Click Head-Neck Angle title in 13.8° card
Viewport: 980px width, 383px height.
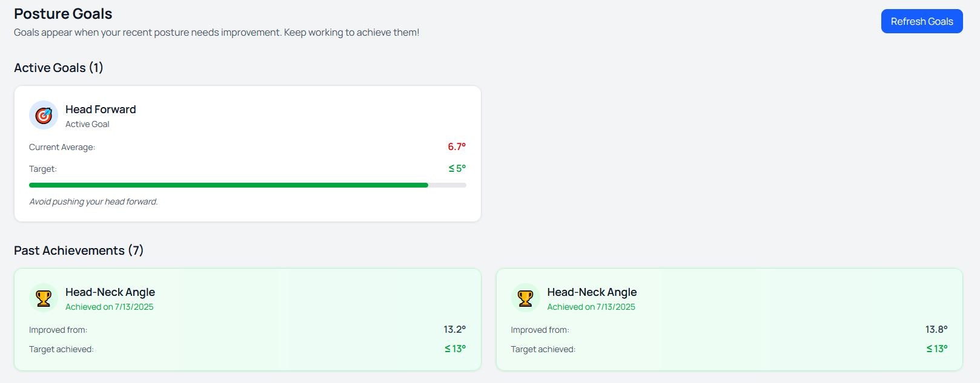tap(592, 292)
